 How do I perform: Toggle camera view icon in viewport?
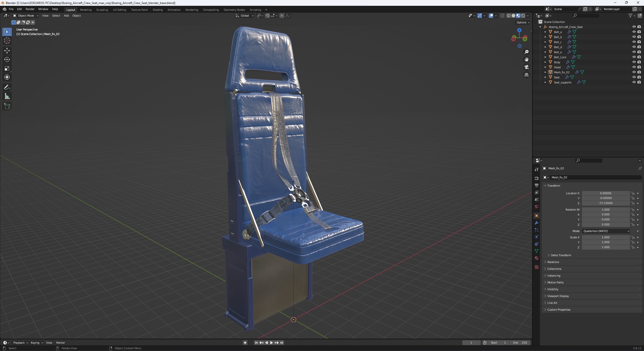526,67
